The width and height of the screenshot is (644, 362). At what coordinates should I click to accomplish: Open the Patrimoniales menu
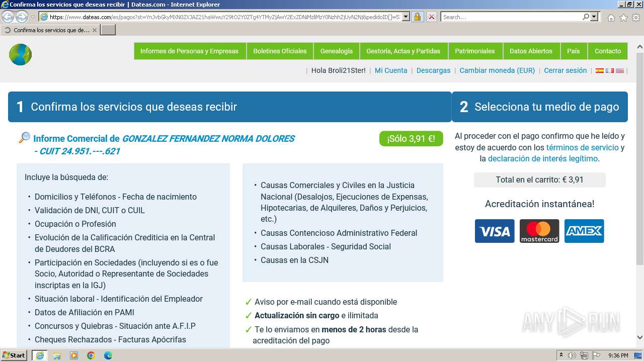[x=475, y=51]
